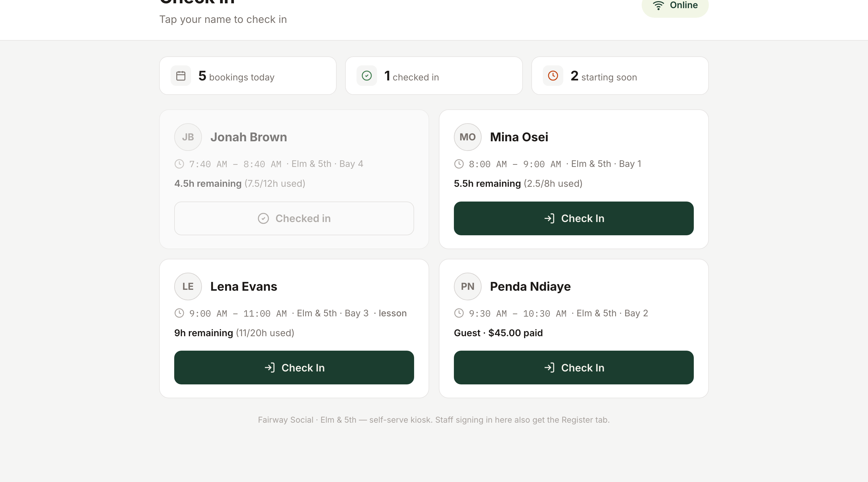Click clock icon beside Penda Ndiaye's 9:30 AM slot
Screen dimensions: 868x482
pos(459,313)
